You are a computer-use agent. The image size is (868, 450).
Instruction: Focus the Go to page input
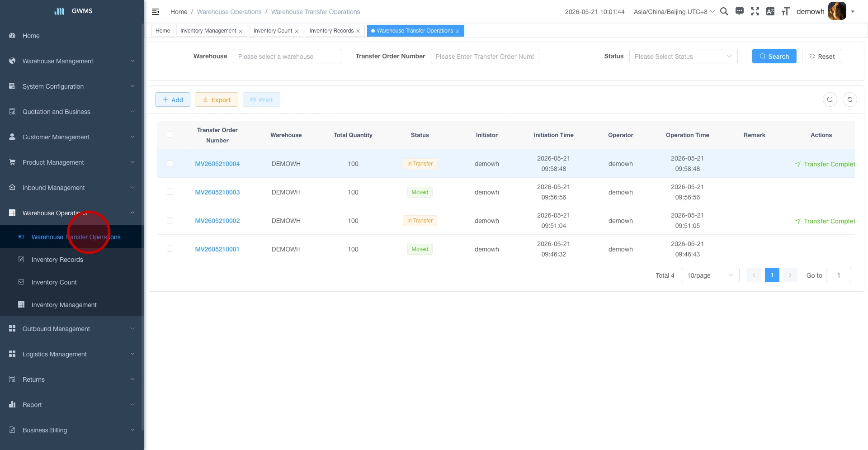(x=838, y=275)
